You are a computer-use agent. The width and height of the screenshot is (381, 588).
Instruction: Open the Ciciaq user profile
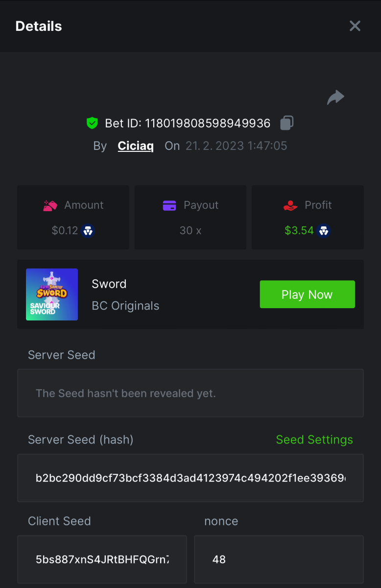(x=136, y=146)
